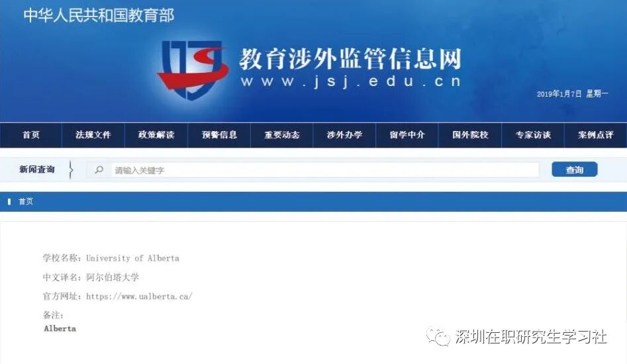Viewport: 627px width, 364px height.
Task: Click the 新闻查询 label
Action: click(x=37, y=169)
